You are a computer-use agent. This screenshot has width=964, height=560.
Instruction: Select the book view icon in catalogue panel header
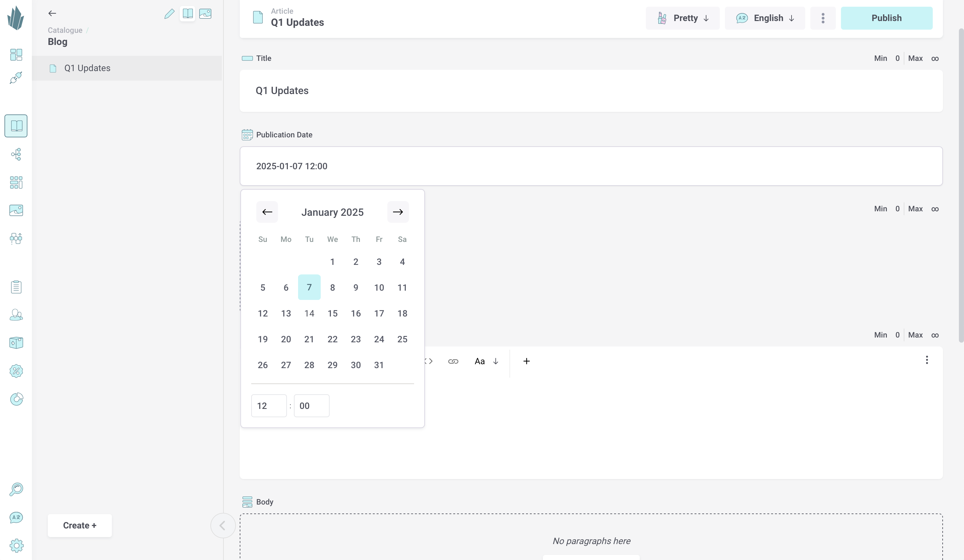(x=187, y=14)
